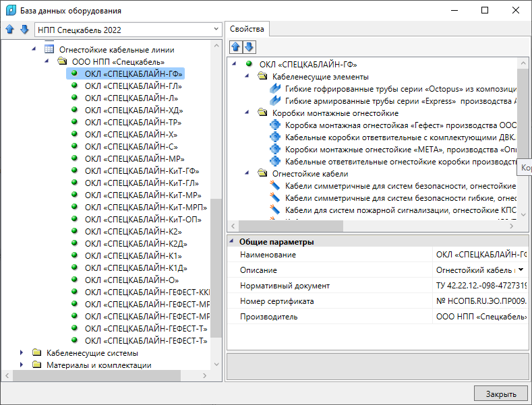Select ОКЛ «СПЕЦКАБЛАЙН-КиТ-ГЛ» in the tree
Image resolution: width=532 pixels, height=405 pixels.
[142, 183]
